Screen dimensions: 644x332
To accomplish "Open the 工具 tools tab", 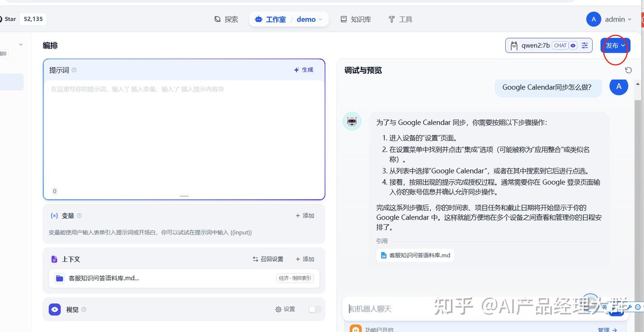I will point(400,19).
